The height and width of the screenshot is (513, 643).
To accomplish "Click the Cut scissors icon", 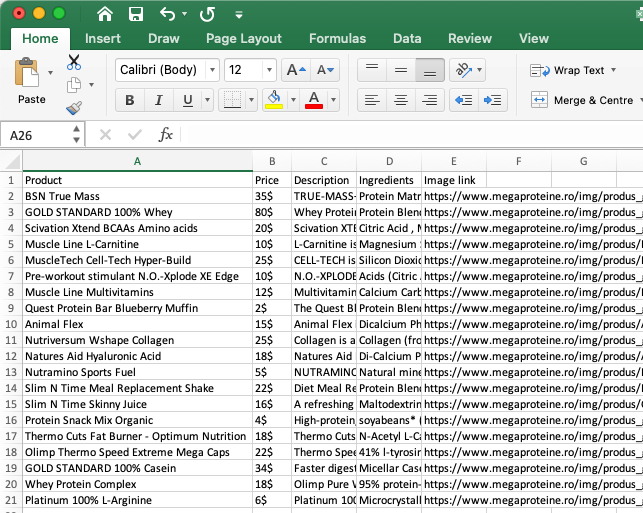I will [74, 62].
